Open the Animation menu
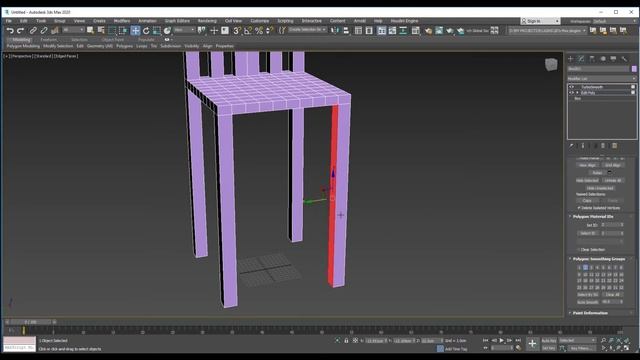 pos(147,21)
